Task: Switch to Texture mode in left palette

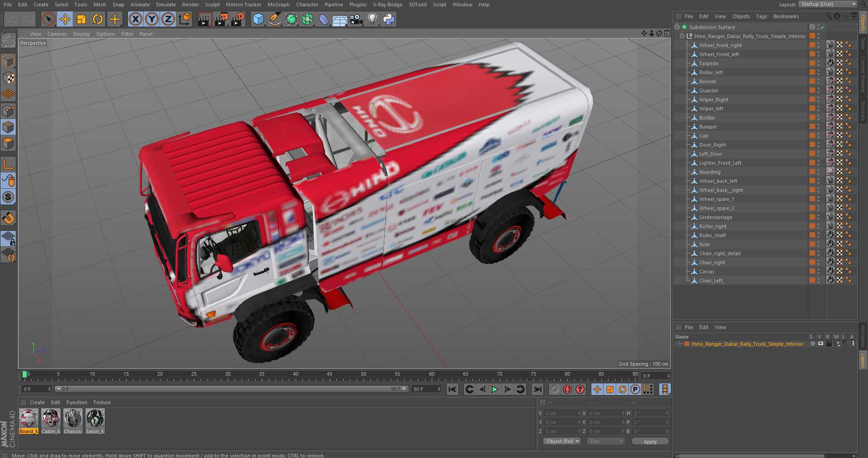Action: 8,78
